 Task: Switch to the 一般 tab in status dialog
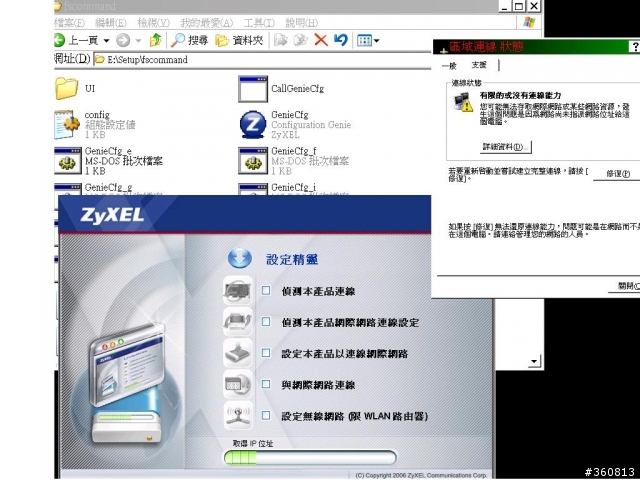(x=449, y=66)
